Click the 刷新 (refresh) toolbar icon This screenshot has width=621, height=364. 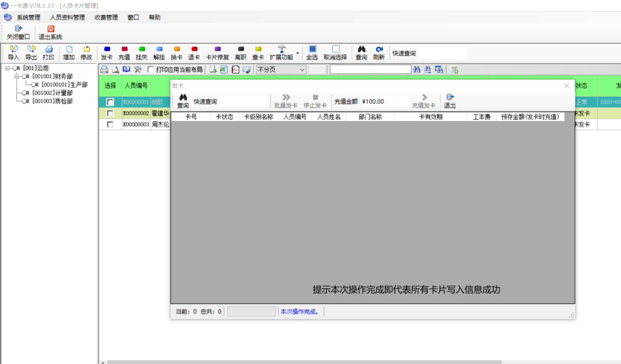[379, 53]
